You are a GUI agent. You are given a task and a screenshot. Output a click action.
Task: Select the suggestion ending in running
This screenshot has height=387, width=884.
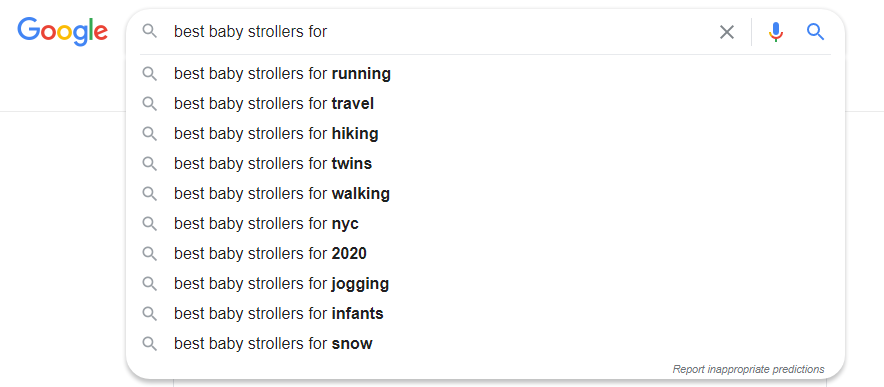pos(485,74)
